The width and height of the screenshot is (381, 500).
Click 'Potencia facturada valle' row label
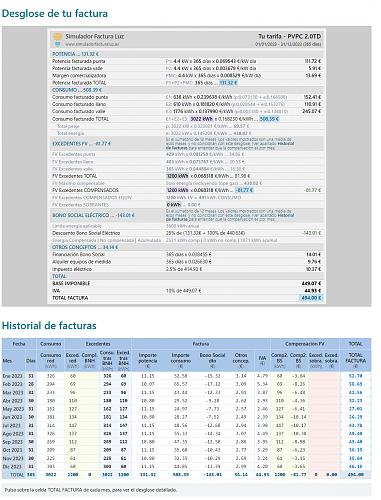point(77,68)
